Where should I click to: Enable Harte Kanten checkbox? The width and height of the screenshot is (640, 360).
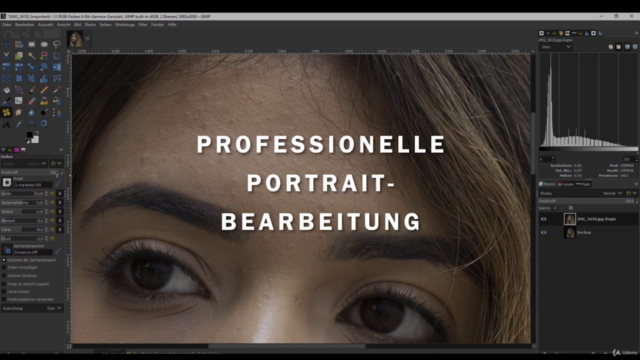coord(4,291)
